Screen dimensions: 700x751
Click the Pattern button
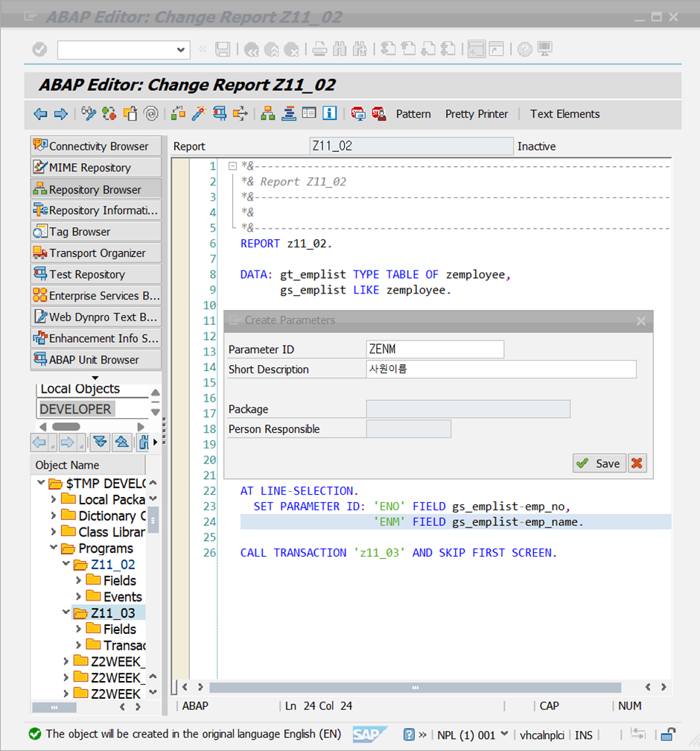pyautogui.click(x=413, y=114)
